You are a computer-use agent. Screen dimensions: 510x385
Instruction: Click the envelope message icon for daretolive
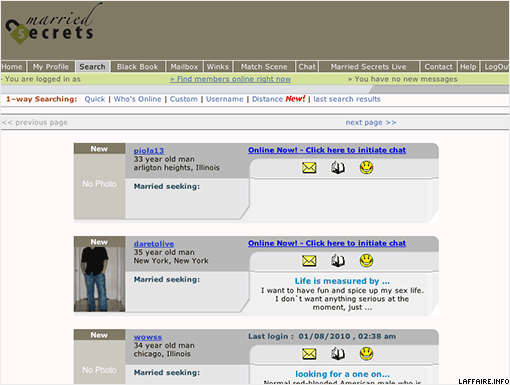(x=309, y=261)
